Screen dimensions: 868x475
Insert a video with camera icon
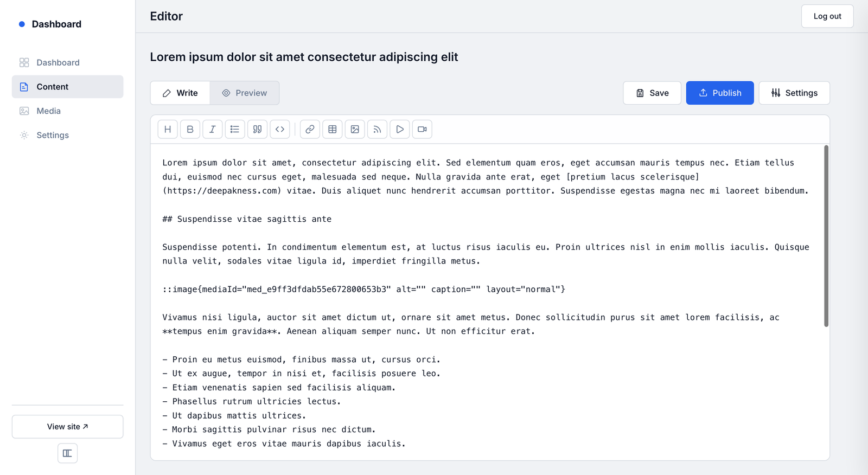pos(422,129)
